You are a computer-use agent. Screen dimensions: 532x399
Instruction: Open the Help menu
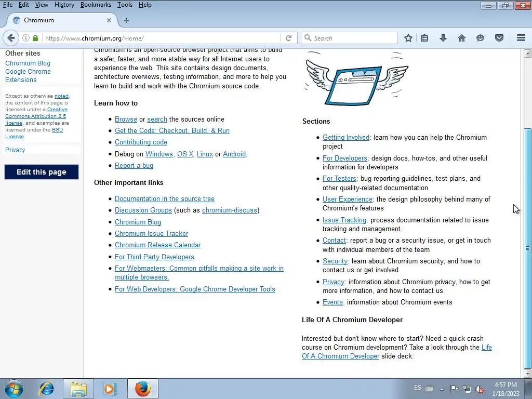(x=145, y=5)
